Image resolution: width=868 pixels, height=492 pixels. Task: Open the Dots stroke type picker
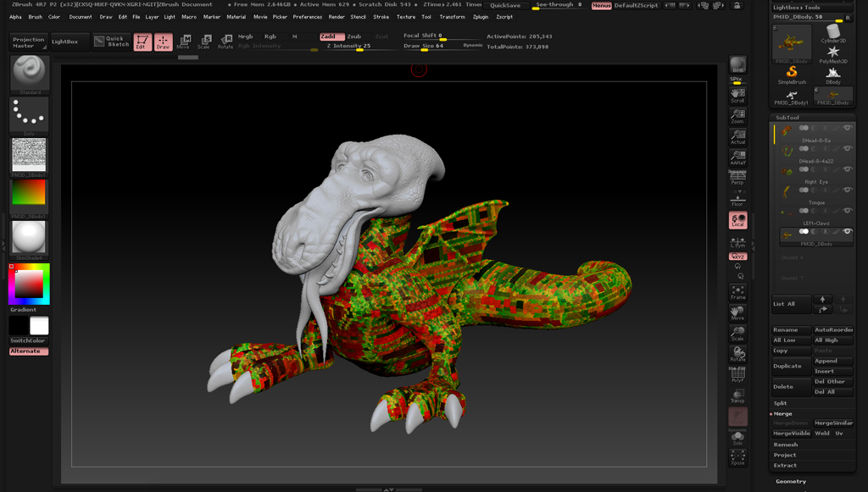pyautogui.click(x=30, y=116)
